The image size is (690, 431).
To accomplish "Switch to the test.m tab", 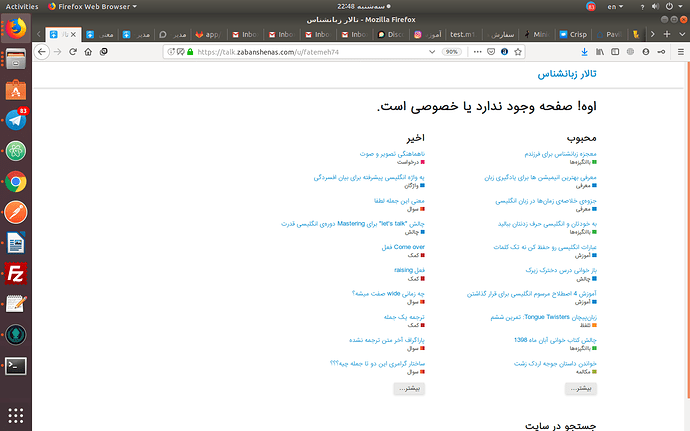I will pos(463,34).
